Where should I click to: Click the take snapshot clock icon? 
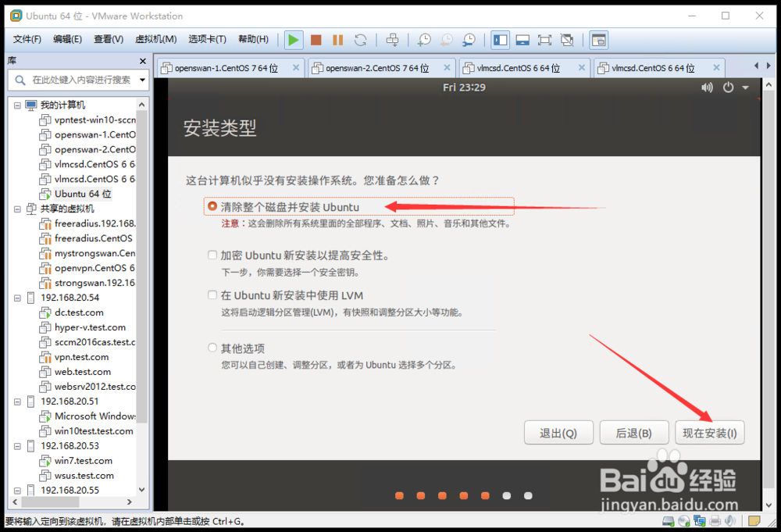(x=424, y=40)
